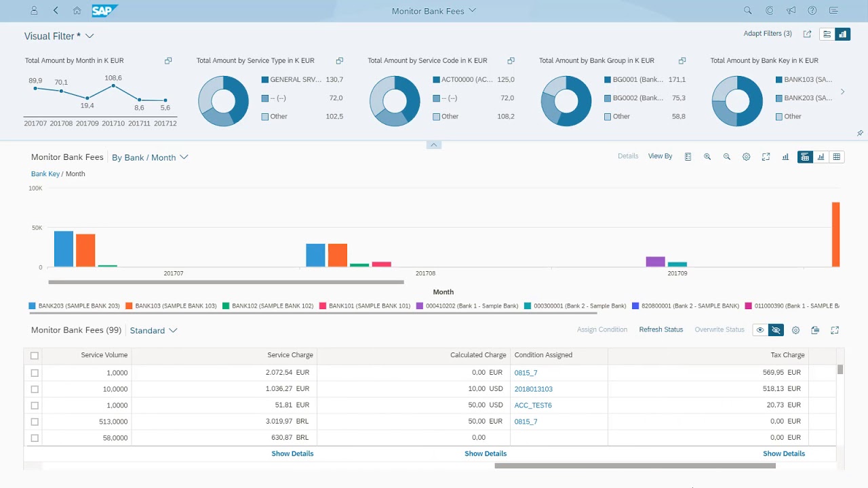Open value help for Amount by Service Code
868x488 pixels.
[x=511, y=61]
